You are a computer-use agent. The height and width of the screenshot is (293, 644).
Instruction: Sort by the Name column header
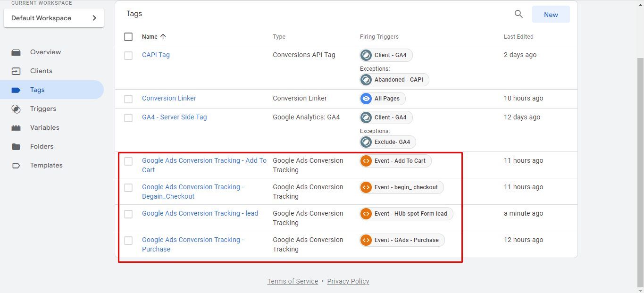point(150,36)
